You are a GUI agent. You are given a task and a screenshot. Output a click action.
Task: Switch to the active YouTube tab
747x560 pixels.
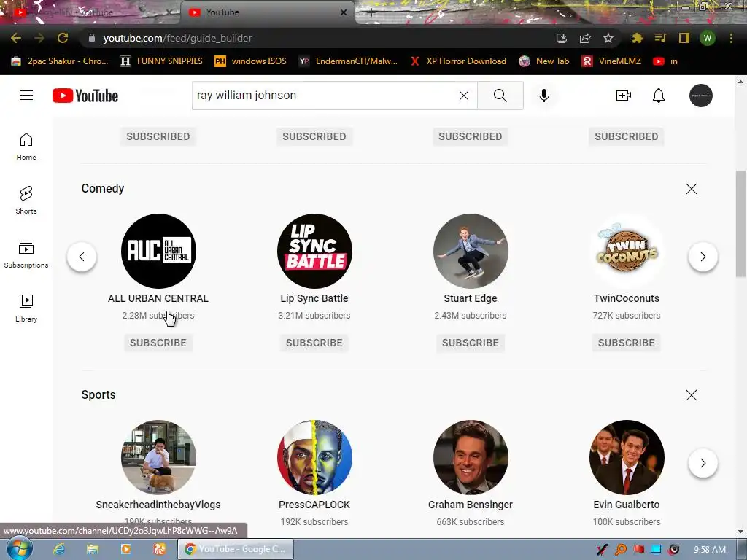click(x=267, y=12)
